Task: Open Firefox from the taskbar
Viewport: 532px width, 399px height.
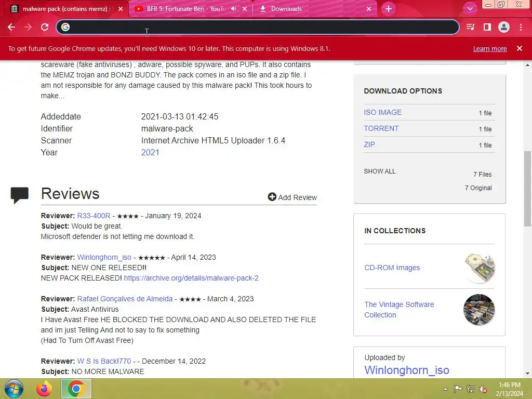Action: (44, 389)
